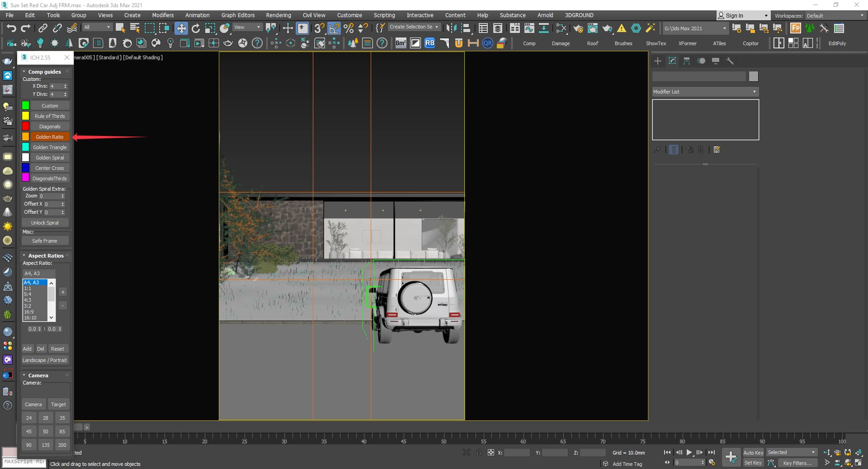Select the Rotate tool icon
The height and width of the screenshot is (469, 868).
[196, 28]
